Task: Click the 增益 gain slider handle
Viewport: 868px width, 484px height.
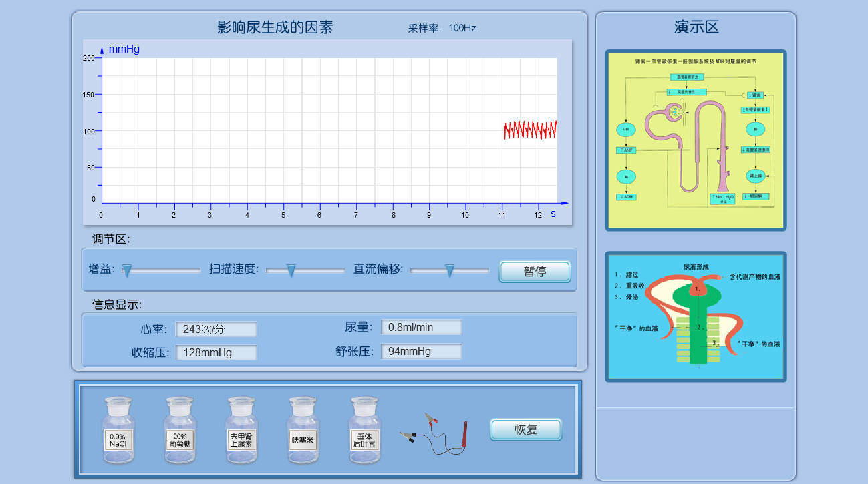Action: coord(127,270)
